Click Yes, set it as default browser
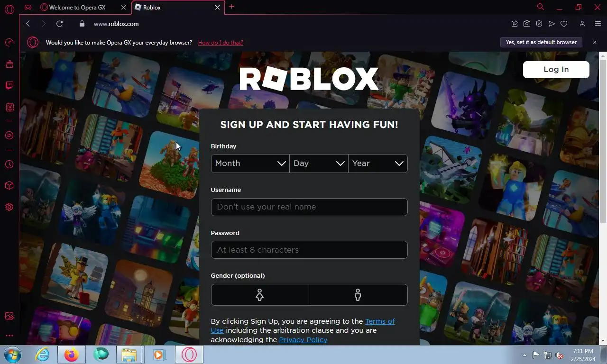 [541, 42]
